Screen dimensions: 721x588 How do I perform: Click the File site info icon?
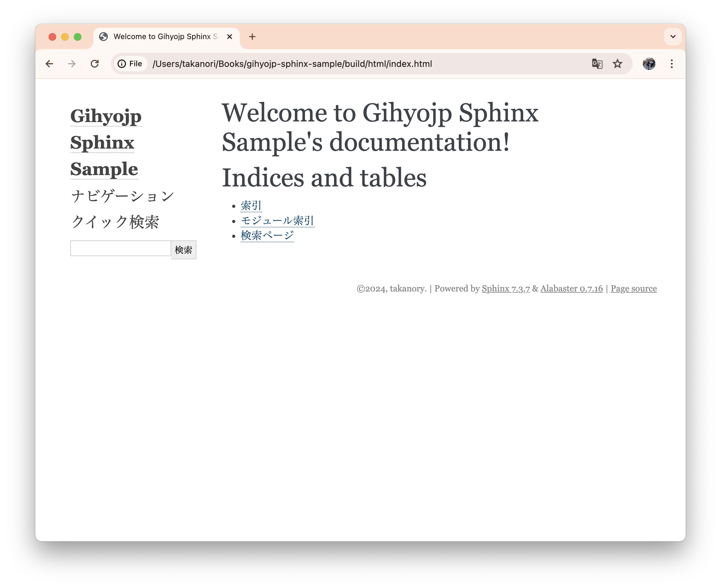[x=130, y=64]
